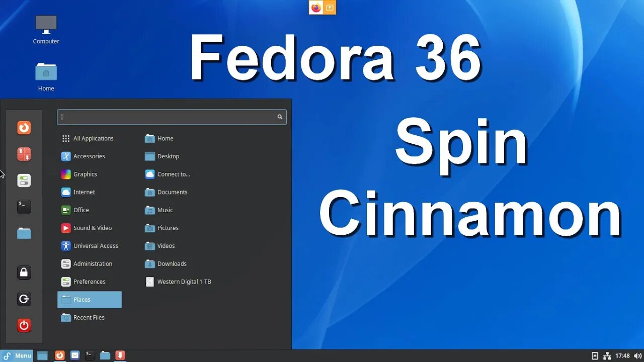
Task: Launch Firefox from the menu favorites sidebar
Action: 24,128
